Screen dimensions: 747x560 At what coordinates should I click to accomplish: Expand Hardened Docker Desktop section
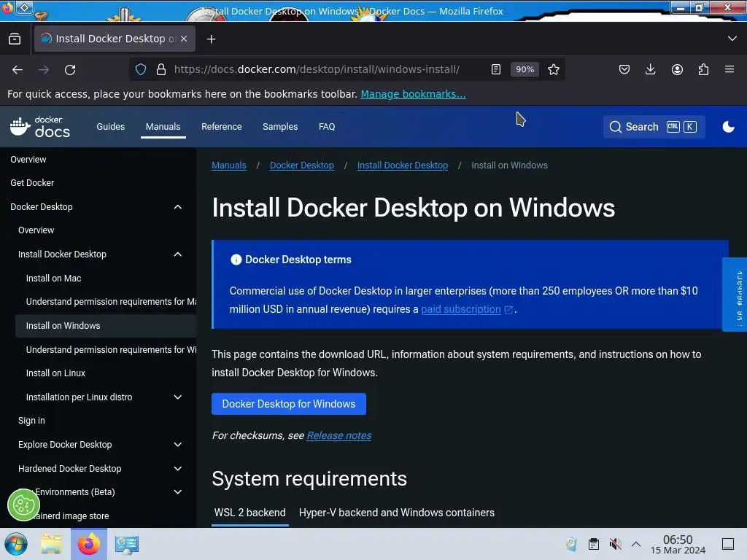(x=178, y=469)
